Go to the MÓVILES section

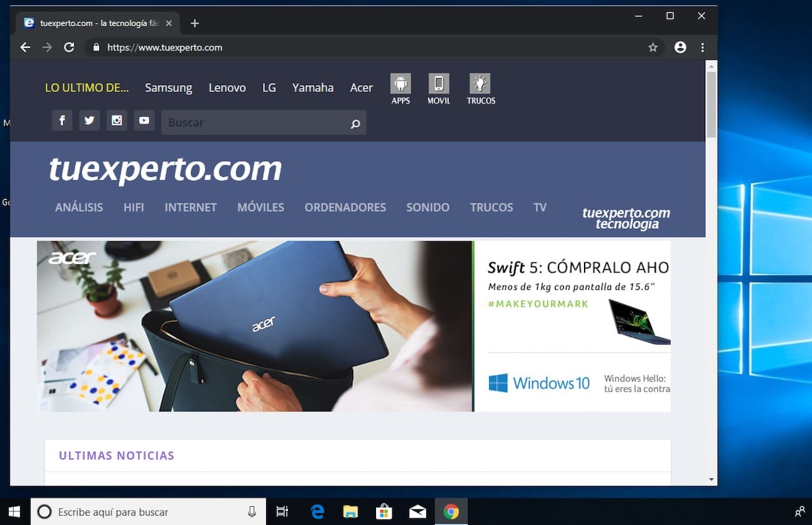(260, 207)
